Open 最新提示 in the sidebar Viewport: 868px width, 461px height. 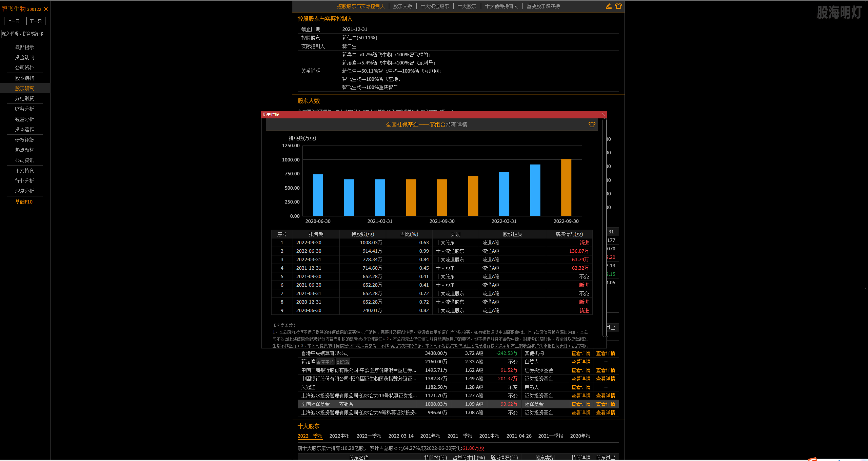tap(24, 47)
